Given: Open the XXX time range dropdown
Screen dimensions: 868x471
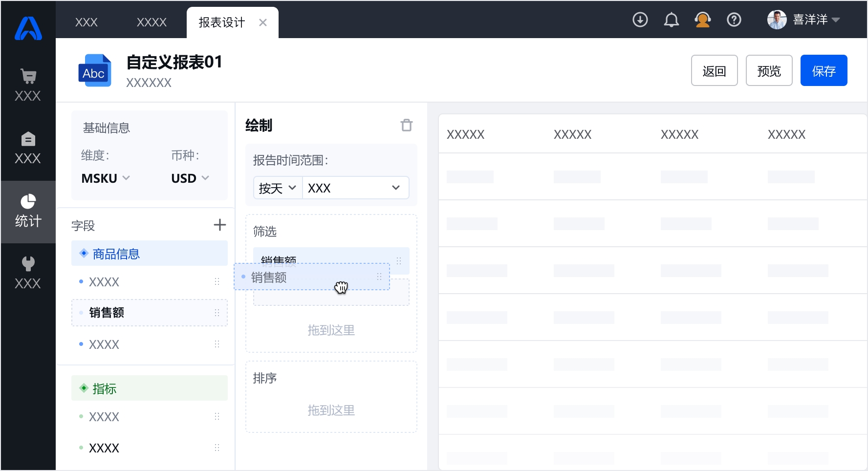Looking at the screenshot, I should pyautogui.click(x=356, y=188).
